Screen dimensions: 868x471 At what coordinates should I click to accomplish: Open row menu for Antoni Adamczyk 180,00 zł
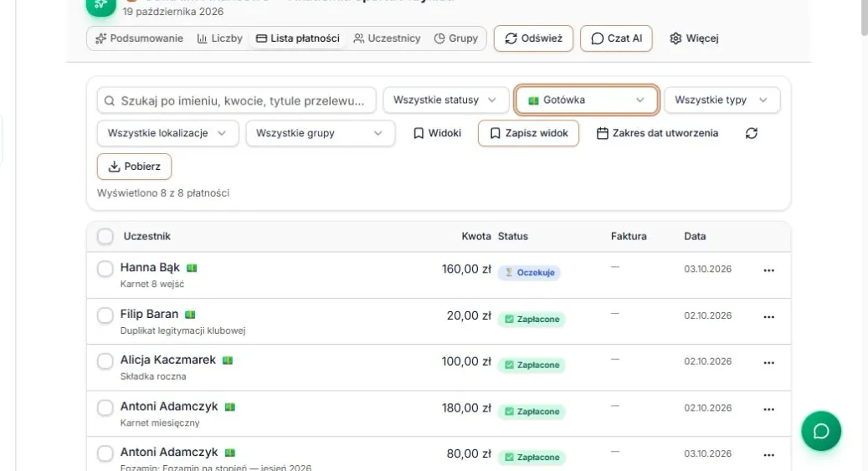768,409
